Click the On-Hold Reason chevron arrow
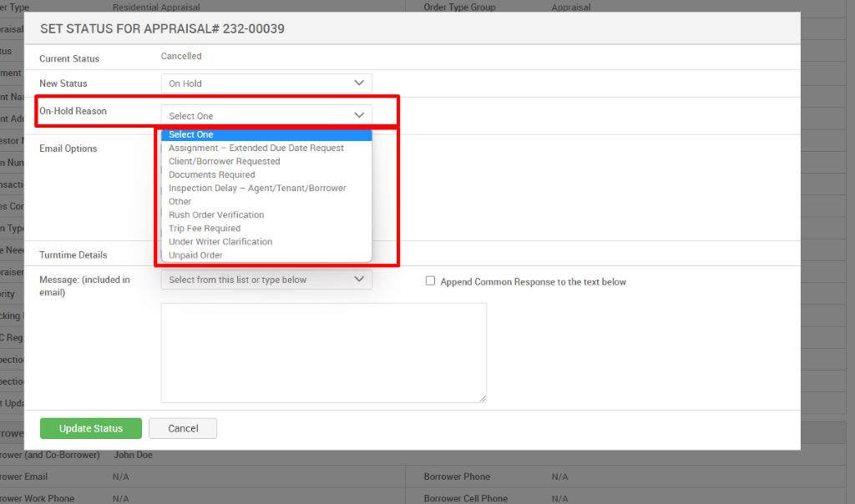Image resolution: width=855 pixels, height=504 pixels. 359,113
